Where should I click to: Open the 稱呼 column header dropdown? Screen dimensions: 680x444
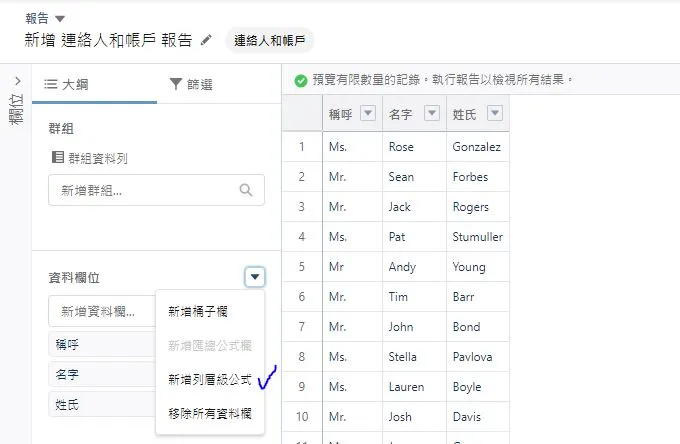click(x=368, y=113)
